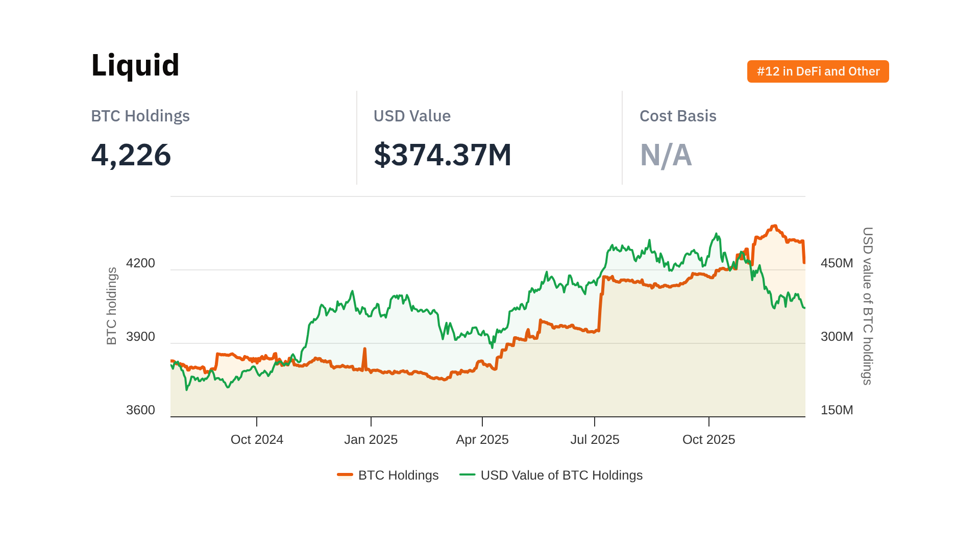
Task: Click the USD value of BTC holdings axis title
Action: pyautogui.click(x=867, y=306)
